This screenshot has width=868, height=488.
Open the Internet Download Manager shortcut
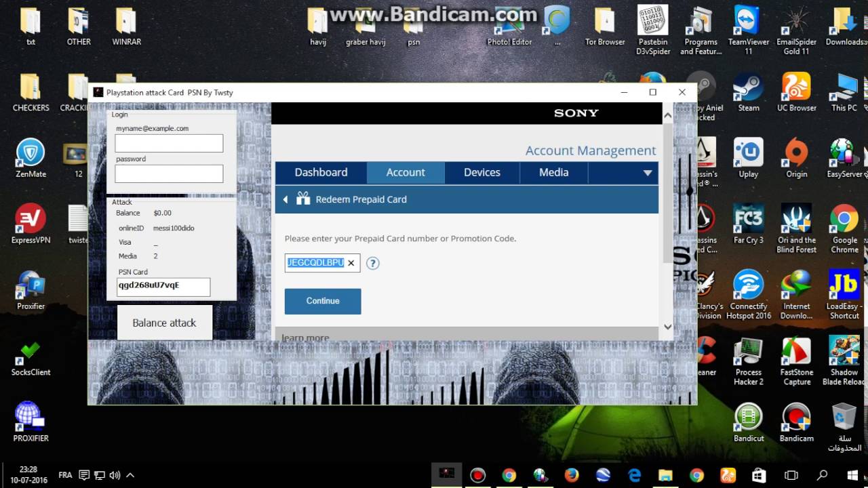(797, 296)
